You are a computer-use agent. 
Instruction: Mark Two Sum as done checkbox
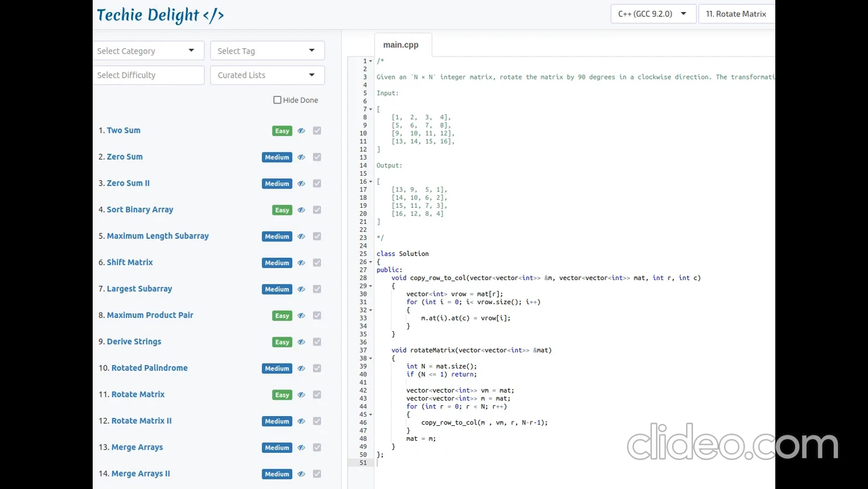317,131
